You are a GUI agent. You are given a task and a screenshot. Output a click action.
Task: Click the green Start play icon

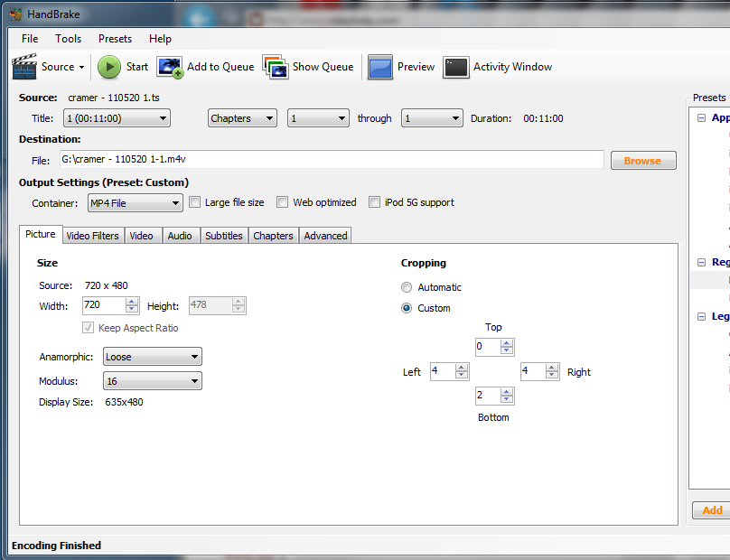109,67
